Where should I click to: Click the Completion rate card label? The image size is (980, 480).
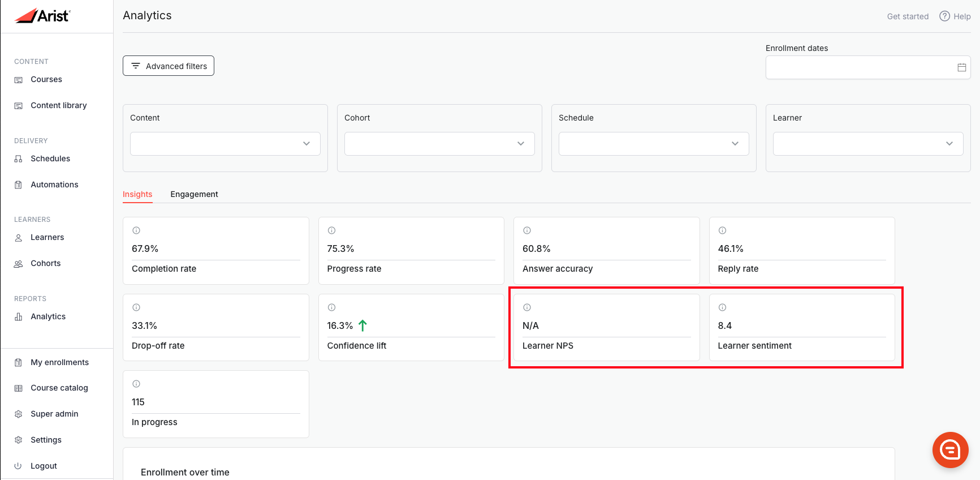pos(164,269)
